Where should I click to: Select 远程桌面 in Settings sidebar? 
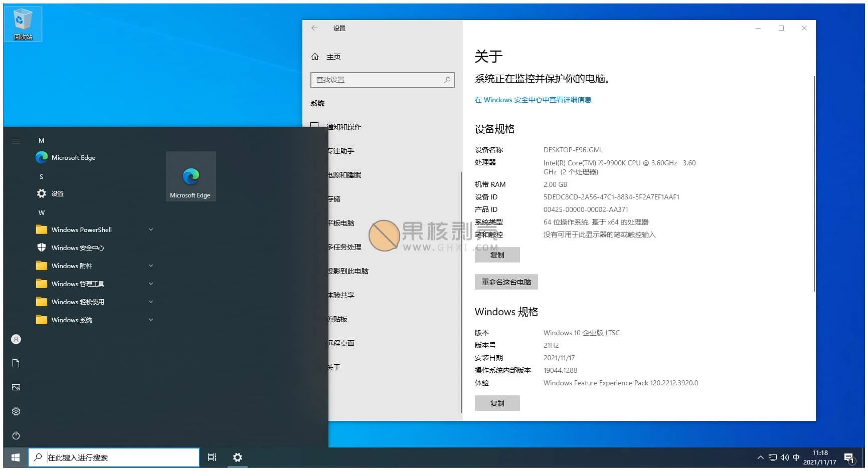pos(341,343)
